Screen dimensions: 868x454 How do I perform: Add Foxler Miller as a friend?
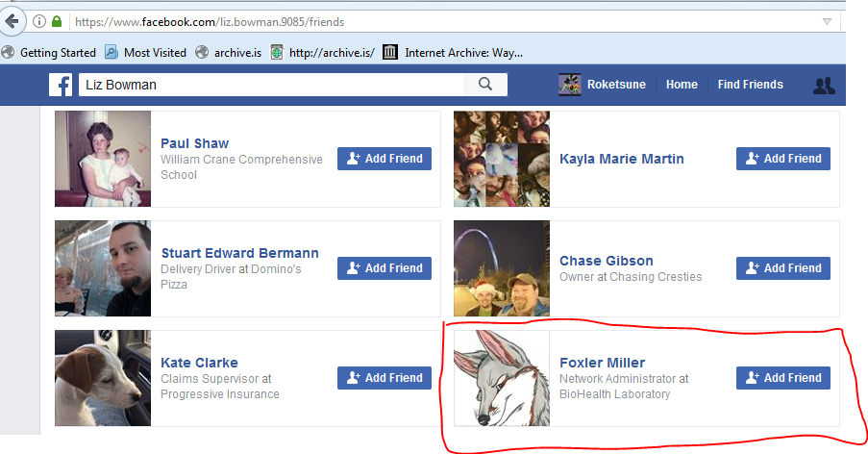782,378
